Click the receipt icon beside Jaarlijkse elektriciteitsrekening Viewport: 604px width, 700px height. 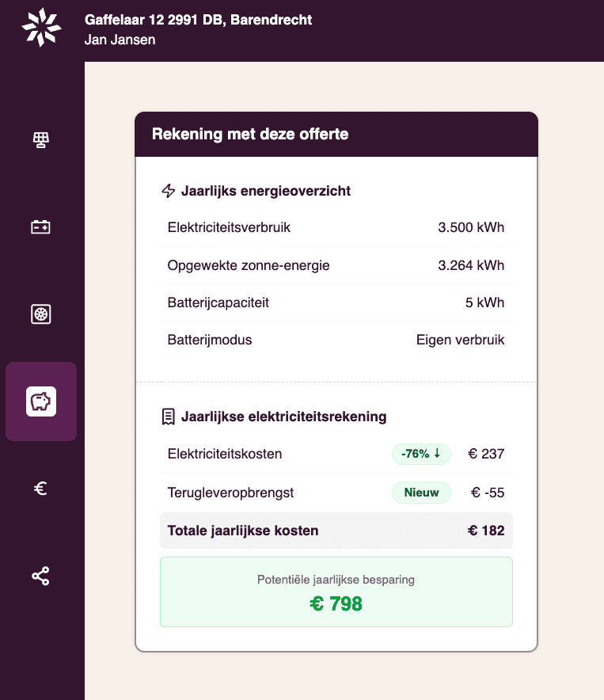coord(168,417)
